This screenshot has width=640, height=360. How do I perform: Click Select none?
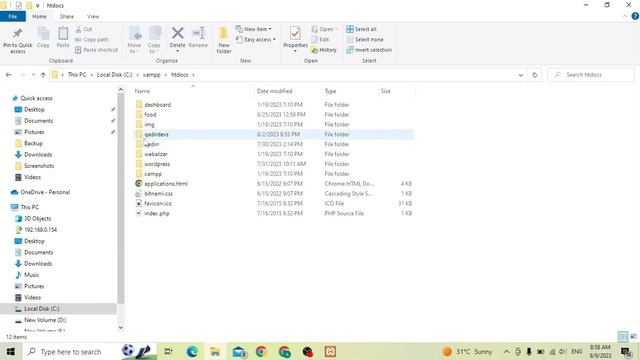point(364,40)
